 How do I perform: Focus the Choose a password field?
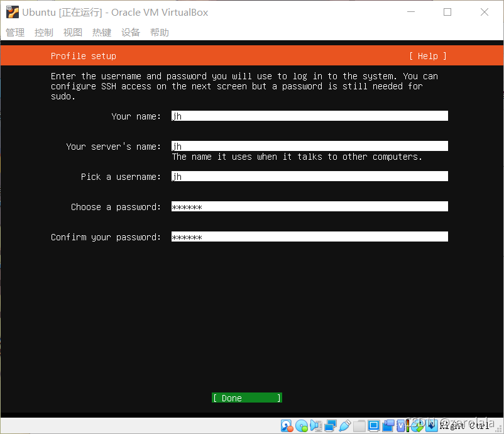310,206
